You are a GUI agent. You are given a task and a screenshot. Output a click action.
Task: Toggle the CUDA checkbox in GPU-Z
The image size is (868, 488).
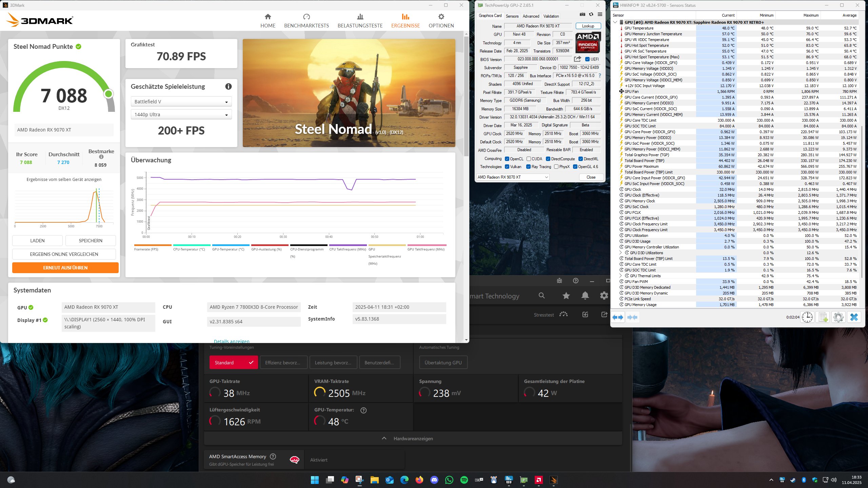529,159
